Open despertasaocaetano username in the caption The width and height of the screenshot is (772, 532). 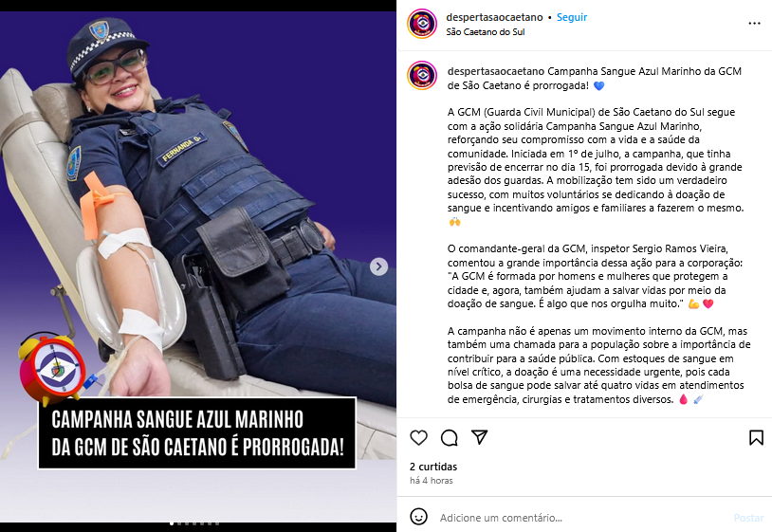click(x=496, y=71)
